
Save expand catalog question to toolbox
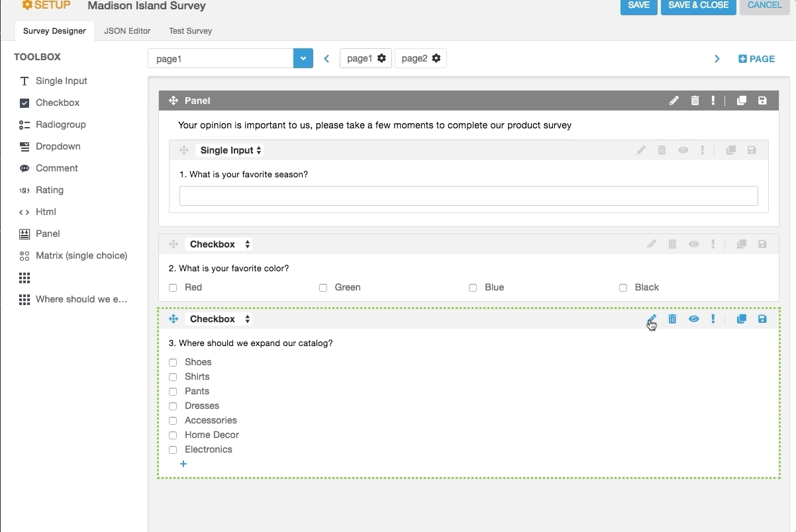[762, 319]
